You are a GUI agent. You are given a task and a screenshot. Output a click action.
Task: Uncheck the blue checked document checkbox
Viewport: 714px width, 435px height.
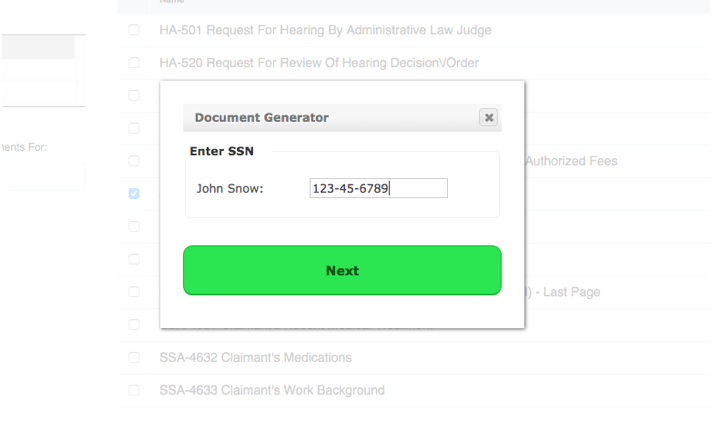tap(134, 194)
